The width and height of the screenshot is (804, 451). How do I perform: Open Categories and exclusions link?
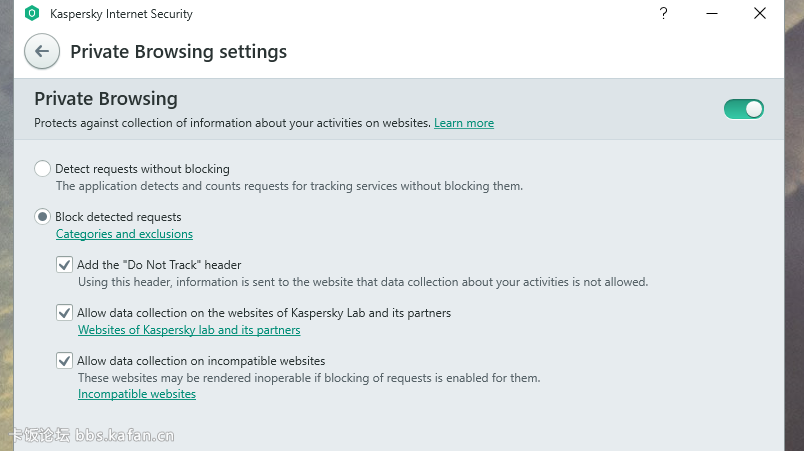pyautogui.click(x=125, y=234)
